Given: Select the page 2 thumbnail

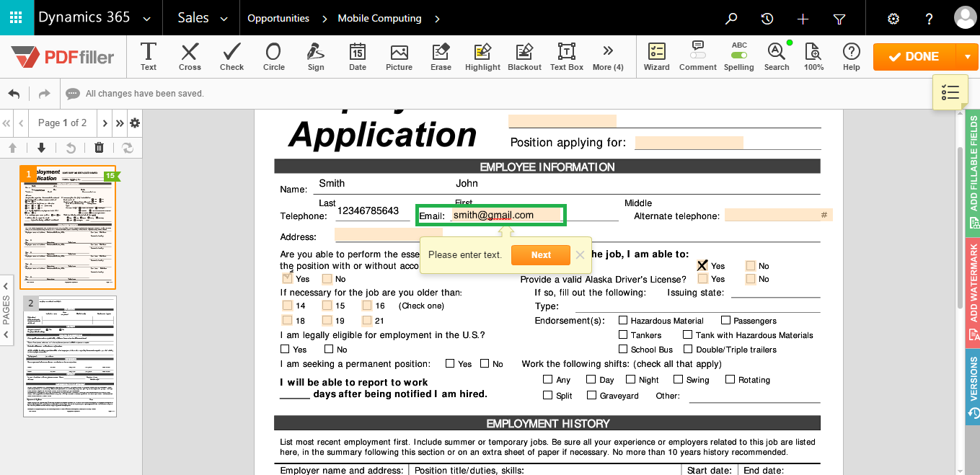Looking at the screenshot, I should [70, 356].
